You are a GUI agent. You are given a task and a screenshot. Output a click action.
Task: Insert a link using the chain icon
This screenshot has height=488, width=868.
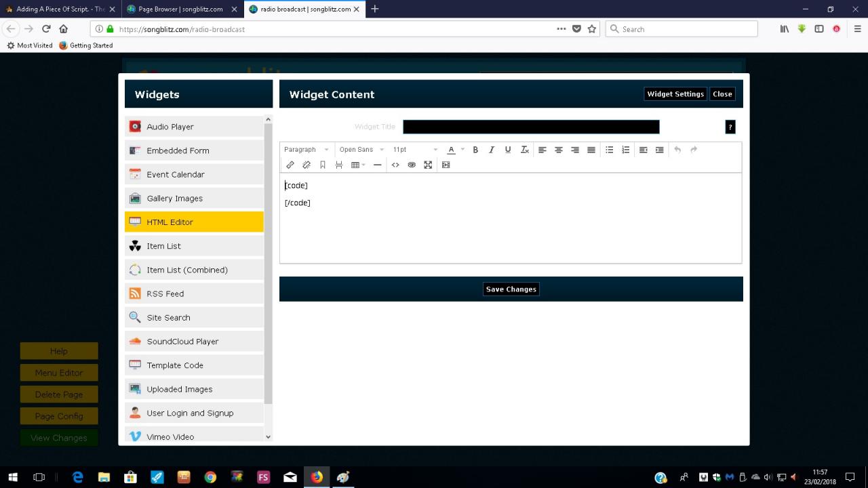point(290,165)
